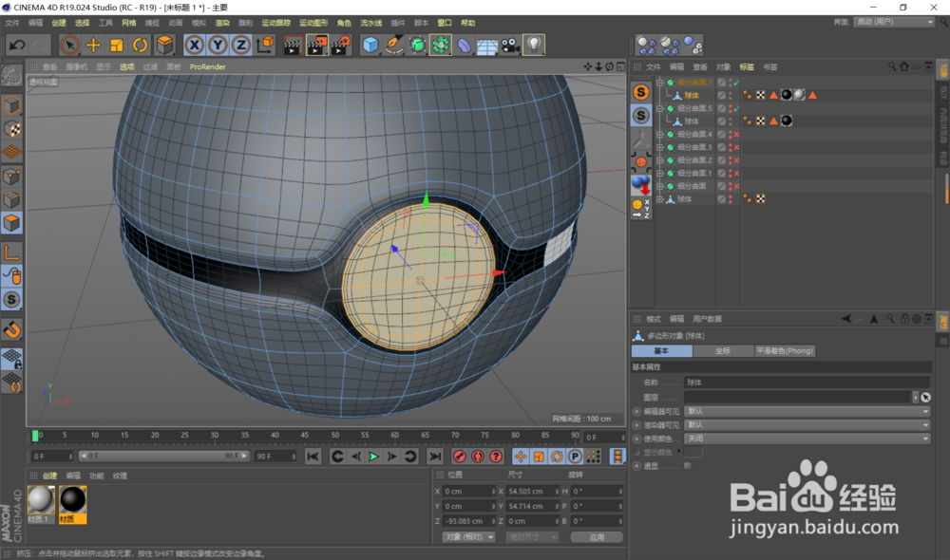The height and width of the screenshot is (560, 950).
Task: Select the black 材质 material swatch
Action: (73, 505)
